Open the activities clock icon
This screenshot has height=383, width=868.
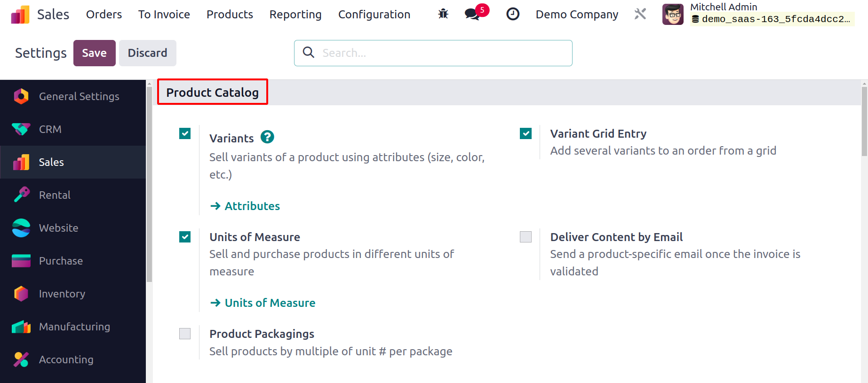(x=513, y=14)
